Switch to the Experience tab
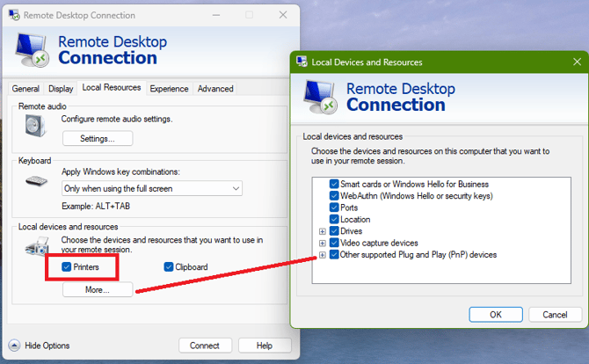 pyautogui.click(x=169, y=89)
